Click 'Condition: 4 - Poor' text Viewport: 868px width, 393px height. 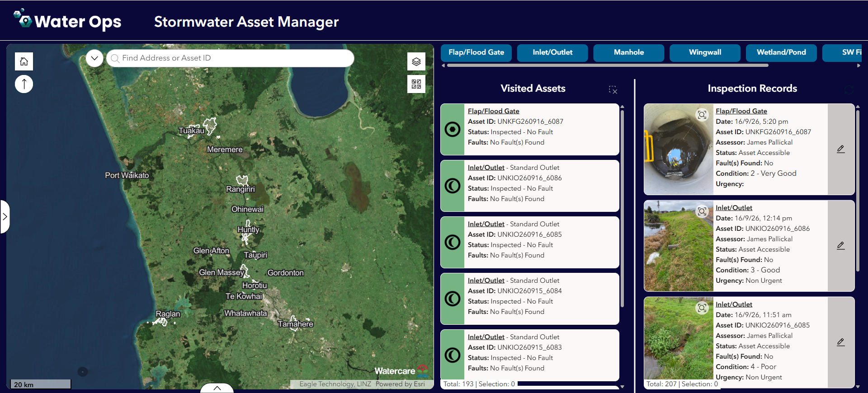(746, 367)
